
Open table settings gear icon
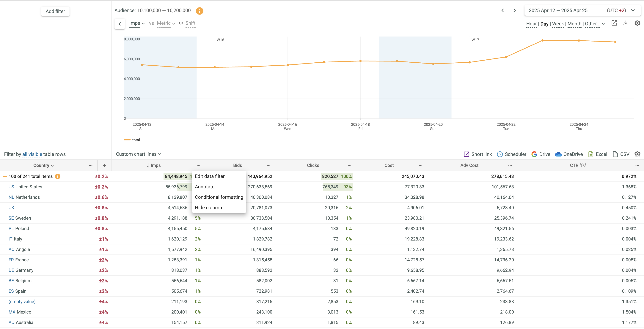tap(637, 154)
